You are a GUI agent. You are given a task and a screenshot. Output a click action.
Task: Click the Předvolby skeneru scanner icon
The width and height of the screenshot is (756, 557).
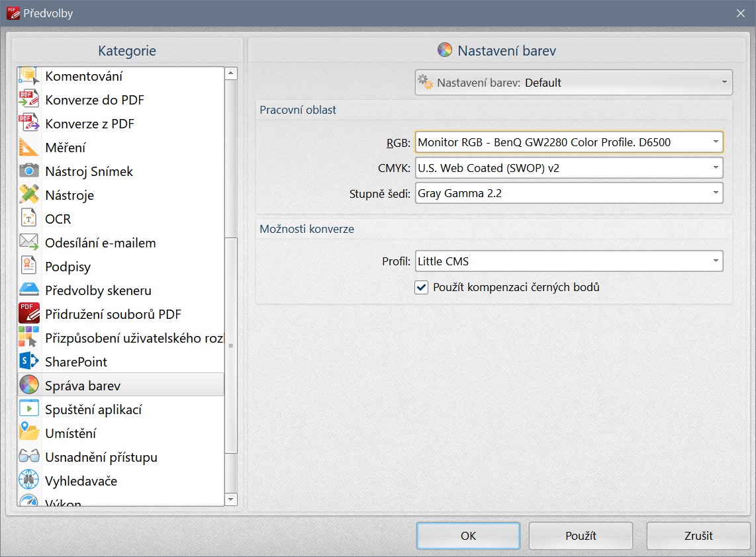coord(29,290)
